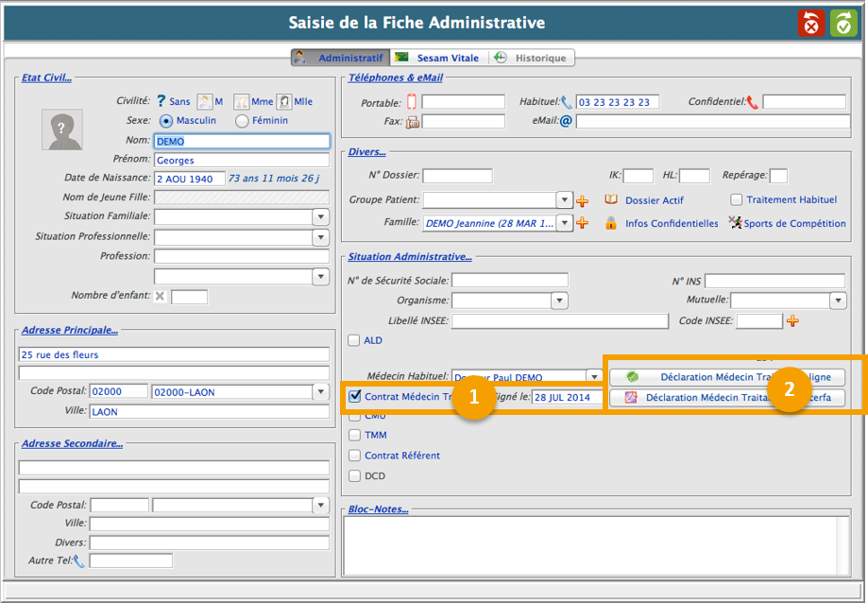Expand the dropdown below the Profession field

tap(320, 276)
